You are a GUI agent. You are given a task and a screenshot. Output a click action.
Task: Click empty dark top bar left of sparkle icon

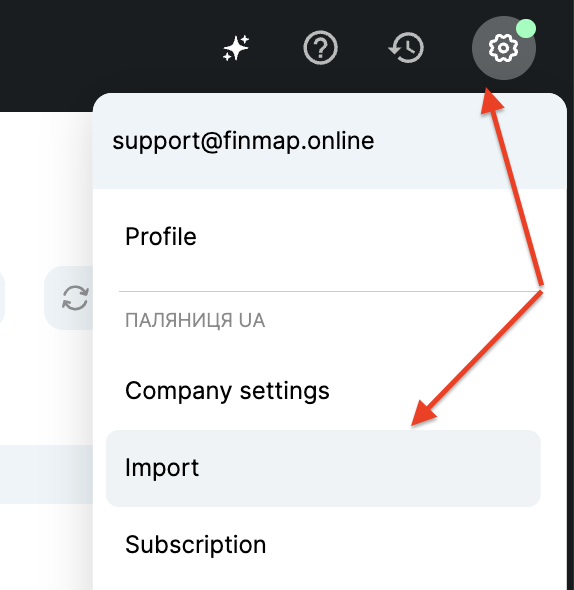[x=109, y=48]
